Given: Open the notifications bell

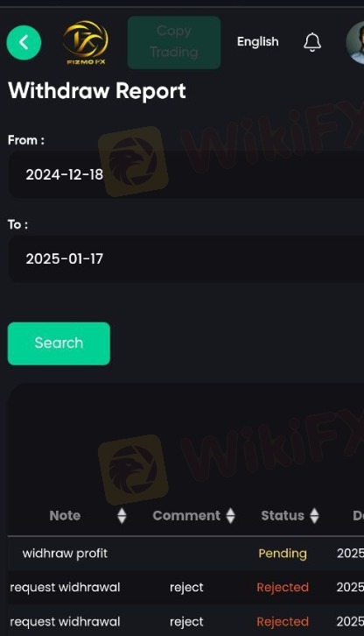Looking at the screenshot, I should click(312, 42).
